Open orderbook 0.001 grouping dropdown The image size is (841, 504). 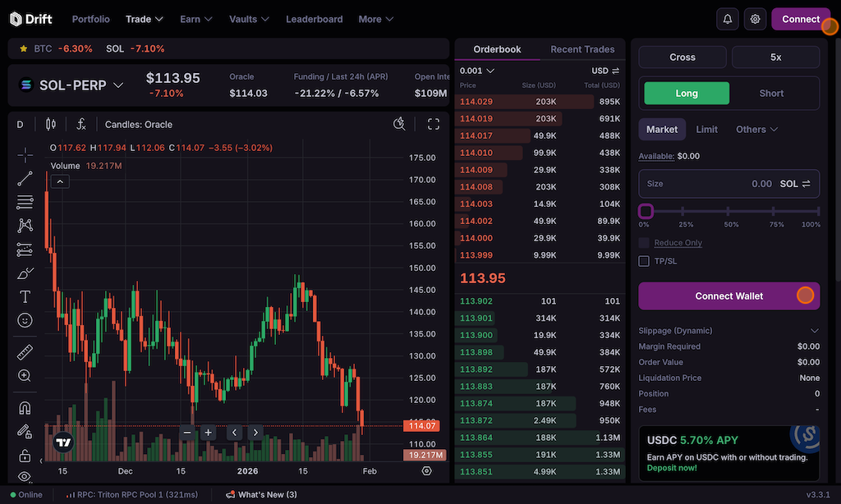(x=477, y=71)
